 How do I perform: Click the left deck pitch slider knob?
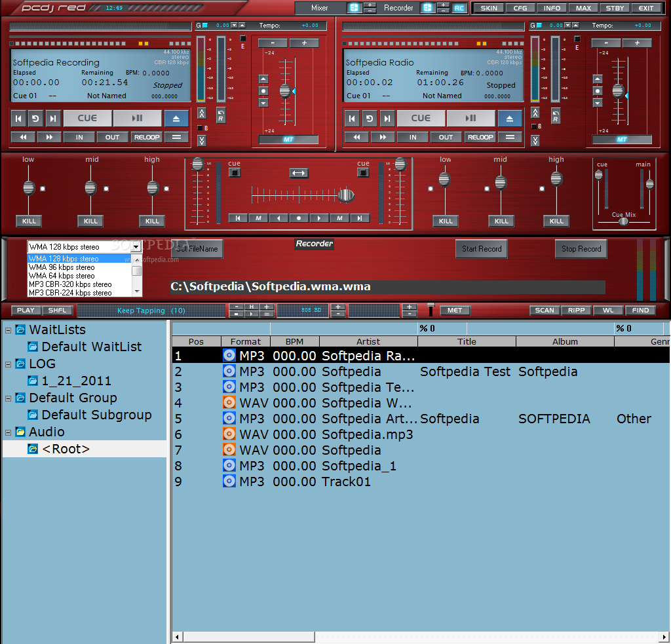point(285,91)
